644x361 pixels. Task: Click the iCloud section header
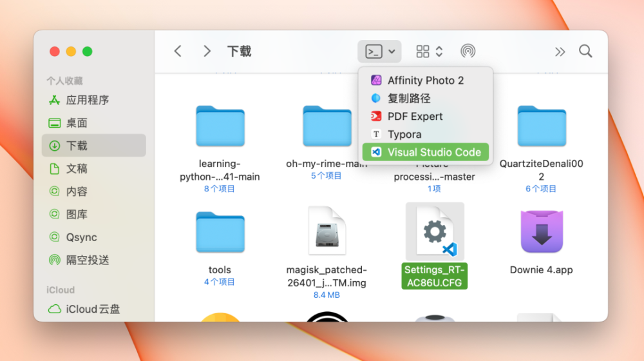point(61,290)
